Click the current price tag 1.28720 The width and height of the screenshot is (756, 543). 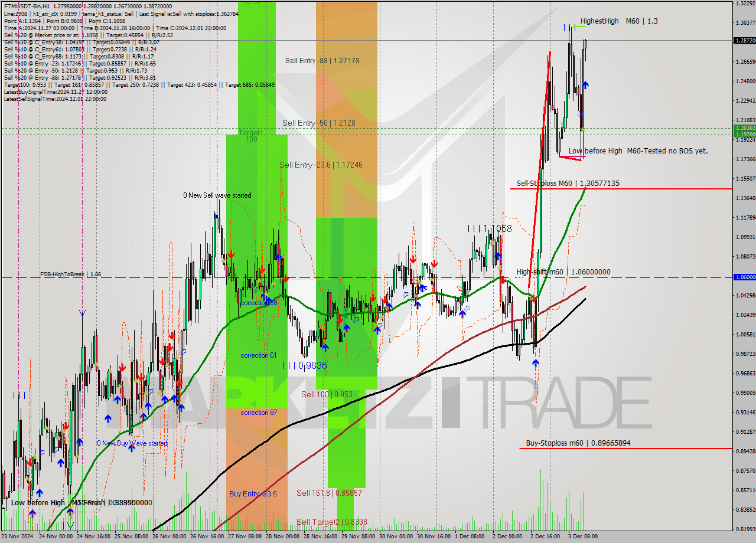(x=744, y=41)
